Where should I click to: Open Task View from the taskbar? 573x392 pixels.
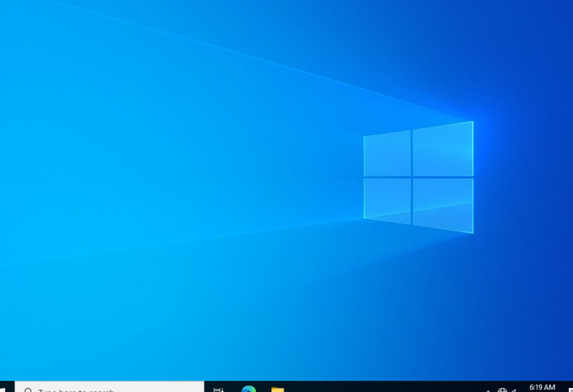point(218,389)
